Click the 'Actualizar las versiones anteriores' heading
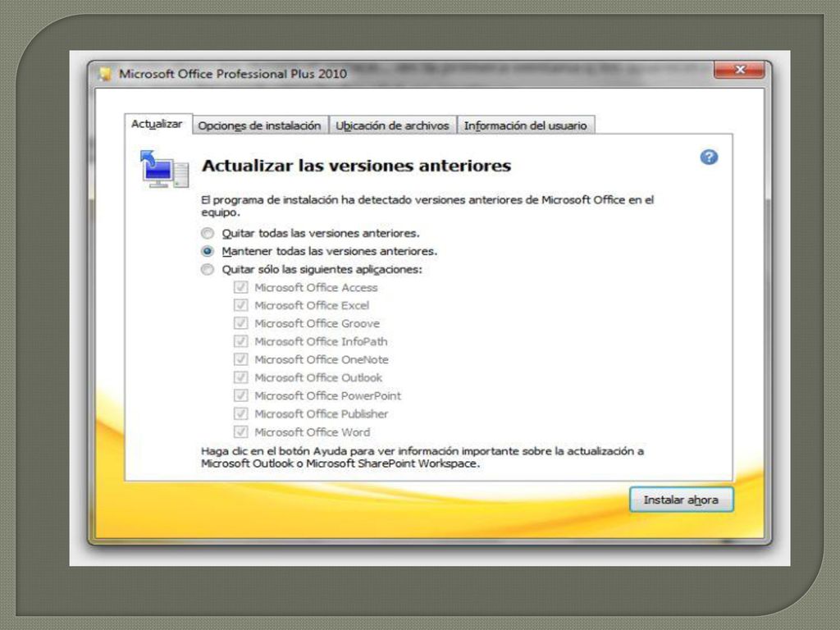The height and width of the screenshot is (630, 840). pos(356,166)
